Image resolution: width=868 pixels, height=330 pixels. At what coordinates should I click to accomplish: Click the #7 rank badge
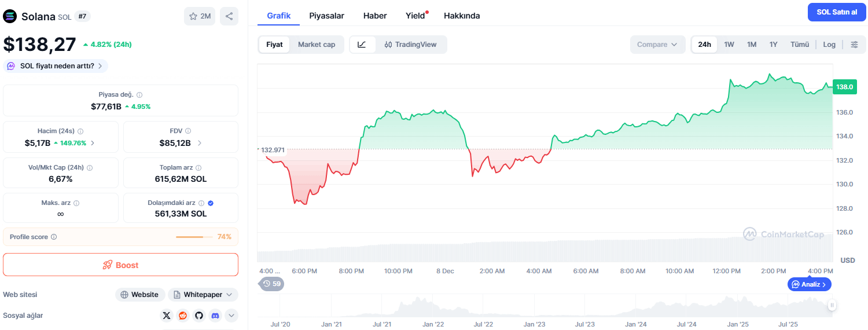point(82,16)
